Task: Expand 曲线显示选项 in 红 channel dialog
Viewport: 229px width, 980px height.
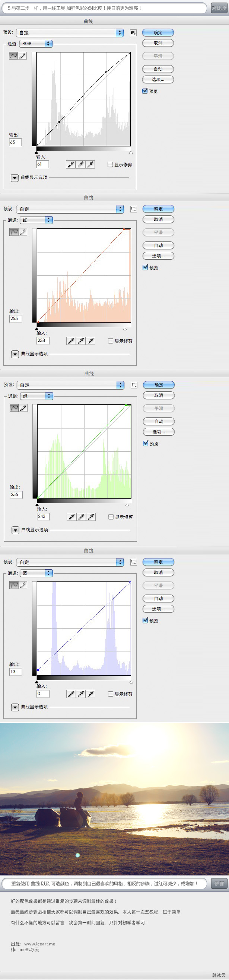Action: pyautogui.click(x=15, y=354)
